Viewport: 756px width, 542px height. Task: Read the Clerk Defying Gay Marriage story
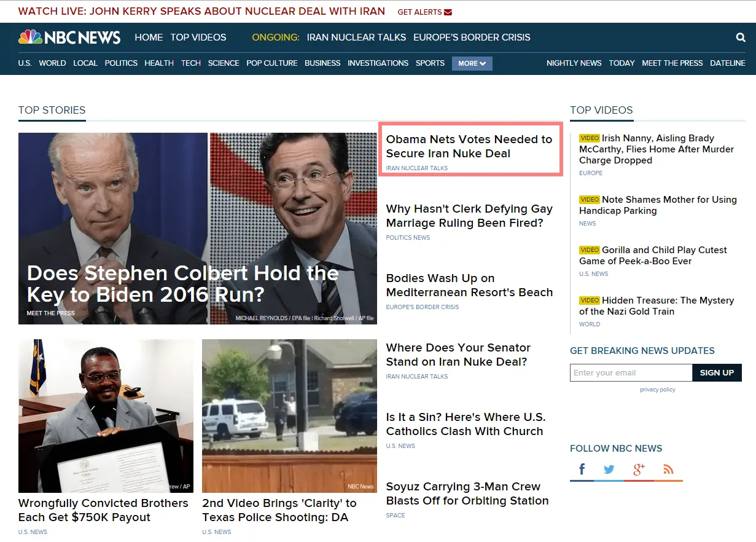point(469,216)
